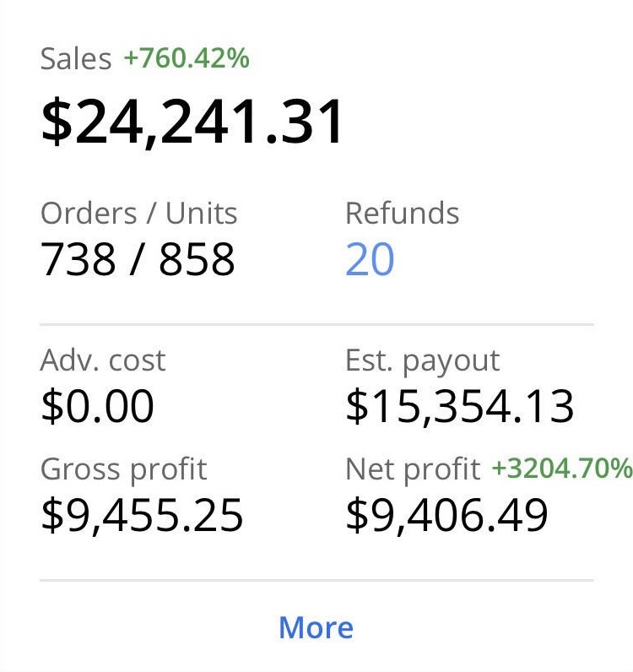Screen dimensions: 633x672
Task: Click the dollar sign of the sales total
Action: [57, 121]
